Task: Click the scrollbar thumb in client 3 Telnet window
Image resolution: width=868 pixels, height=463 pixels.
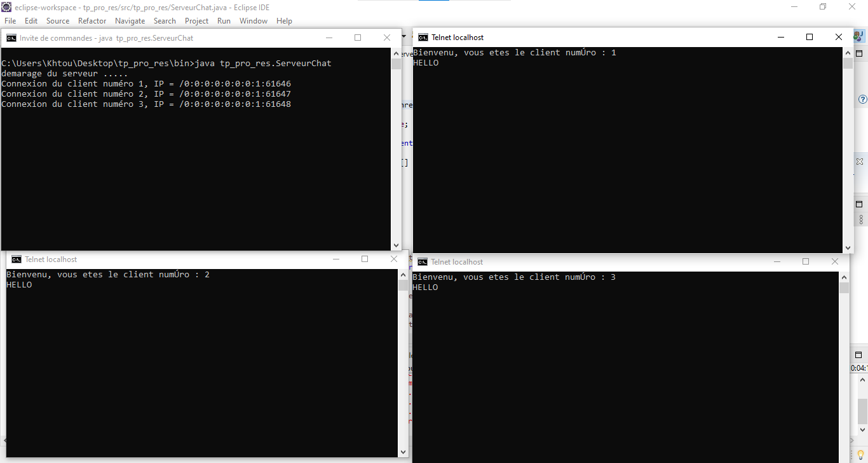Action: tap(844, 288)
